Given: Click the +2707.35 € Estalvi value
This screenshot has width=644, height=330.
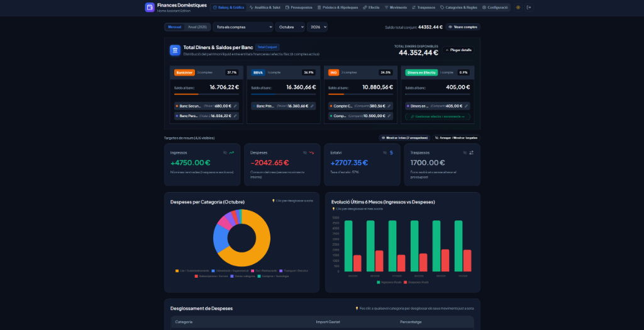Looking at the screenshot, I should [349, 163].
